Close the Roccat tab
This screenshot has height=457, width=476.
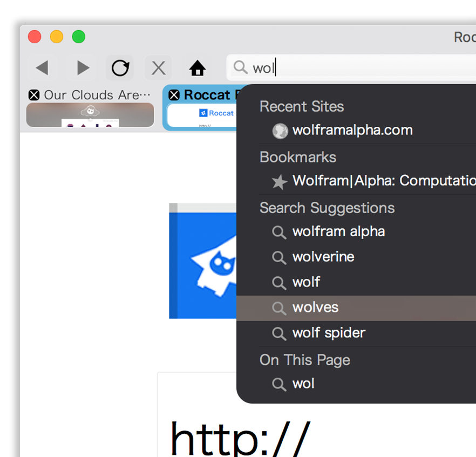pyautogui.click(x=174, y=95)
